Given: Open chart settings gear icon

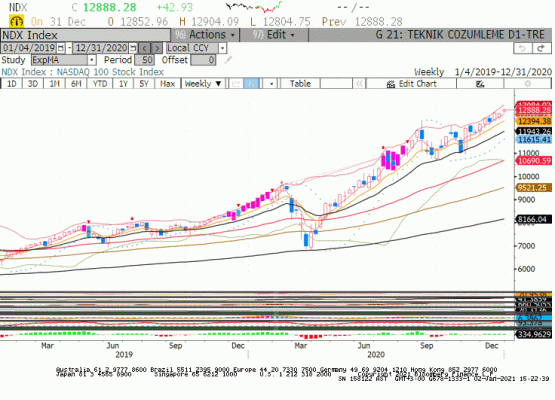Looking at the screenshot, I should pyautogui.click(x=527, y=84).
